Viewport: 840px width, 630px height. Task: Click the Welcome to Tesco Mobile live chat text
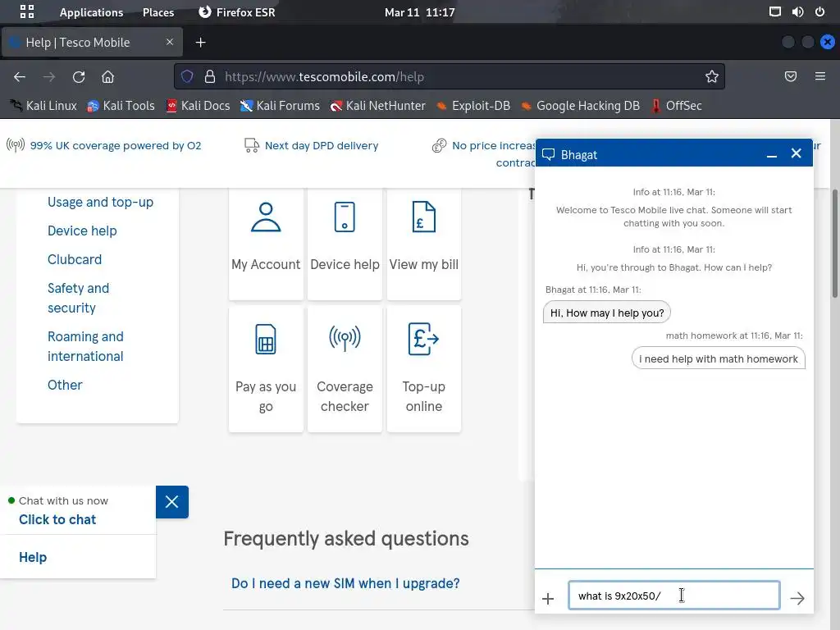click(x=674, y=217)
